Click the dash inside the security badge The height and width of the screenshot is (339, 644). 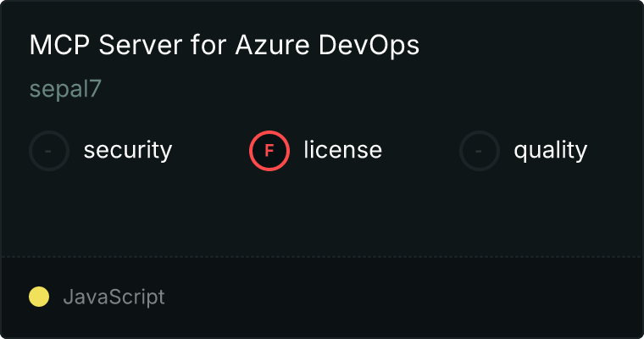tap(49, 151)
